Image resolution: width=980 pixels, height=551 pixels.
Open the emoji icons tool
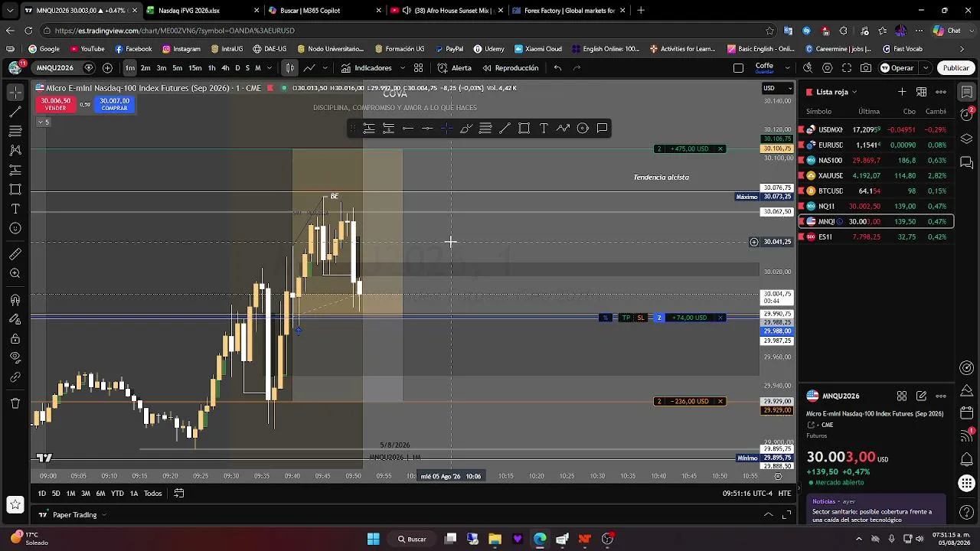pos(15,228)
